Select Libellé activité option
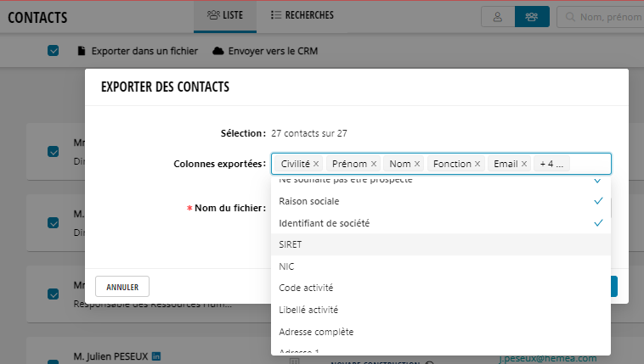Image resolution: width=644 pixels, height=364 pixels. coord(441,310)
